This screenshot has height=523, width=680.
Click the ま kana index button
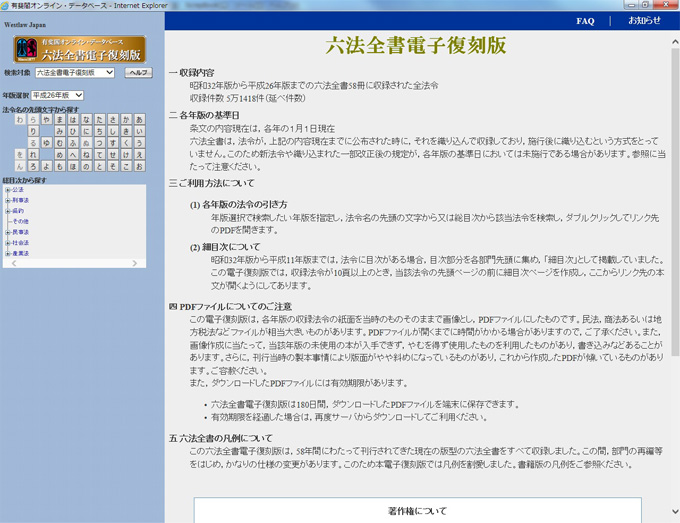click(x=60, y=119)
